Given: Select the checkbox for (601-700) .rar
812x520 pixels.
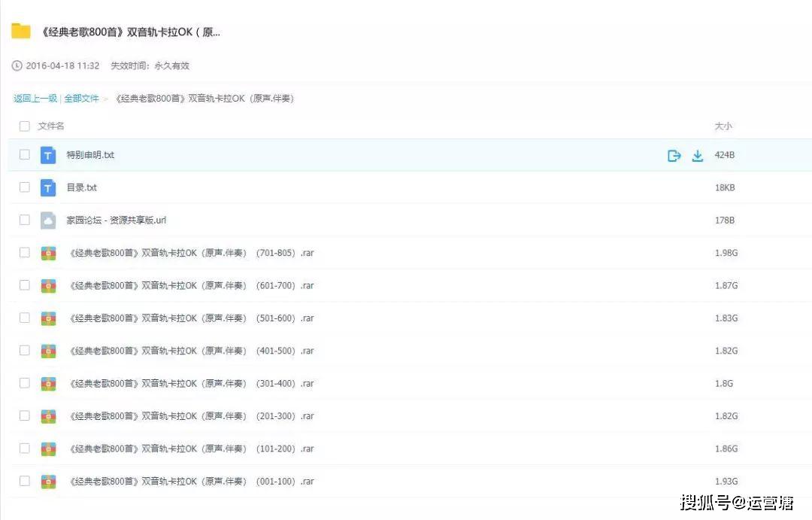Looking at the screenshot, I should click(x=24, y=285).
